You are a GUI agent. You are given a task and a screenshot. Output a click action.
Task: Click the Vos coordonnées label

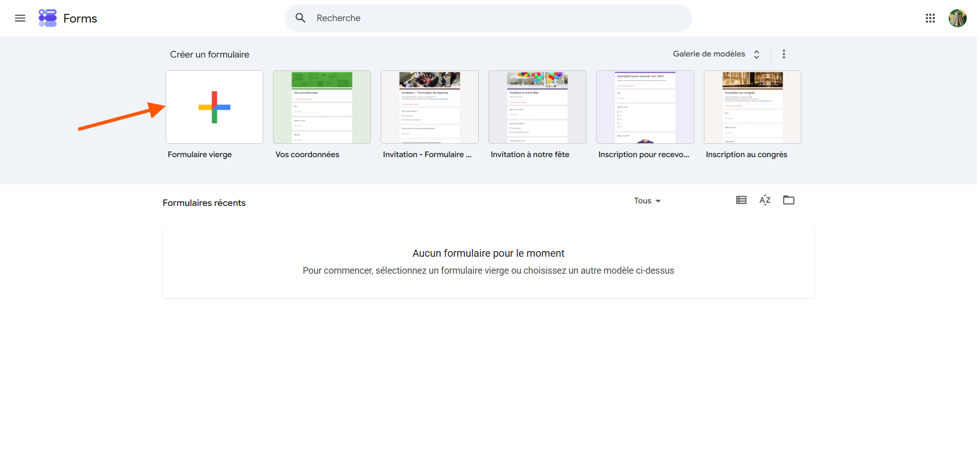[x=307, y=155]
